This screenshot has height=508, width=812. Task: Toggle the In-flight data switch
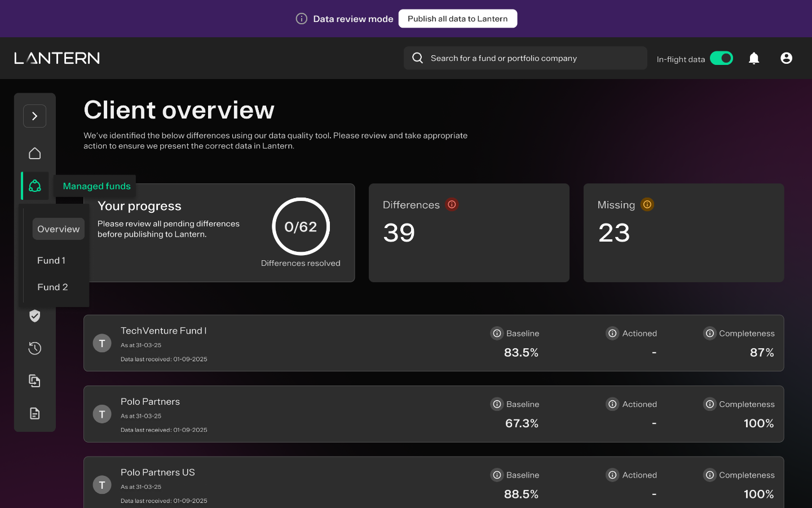(721, 58)
